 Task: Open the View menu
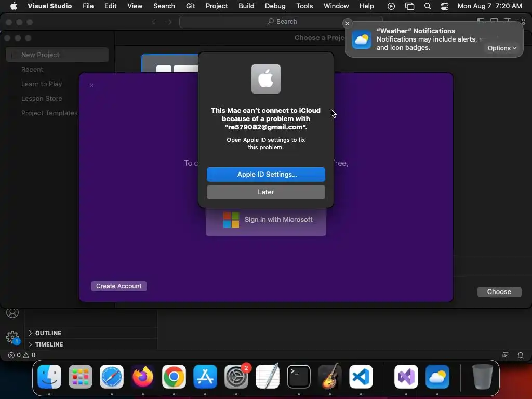point(135,6)
